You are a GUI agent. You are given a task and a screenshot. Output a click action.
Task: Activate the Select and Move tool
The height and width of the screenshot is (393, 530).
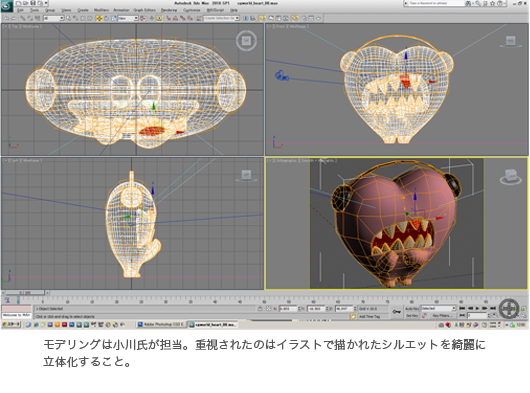[x=99, y=18]
